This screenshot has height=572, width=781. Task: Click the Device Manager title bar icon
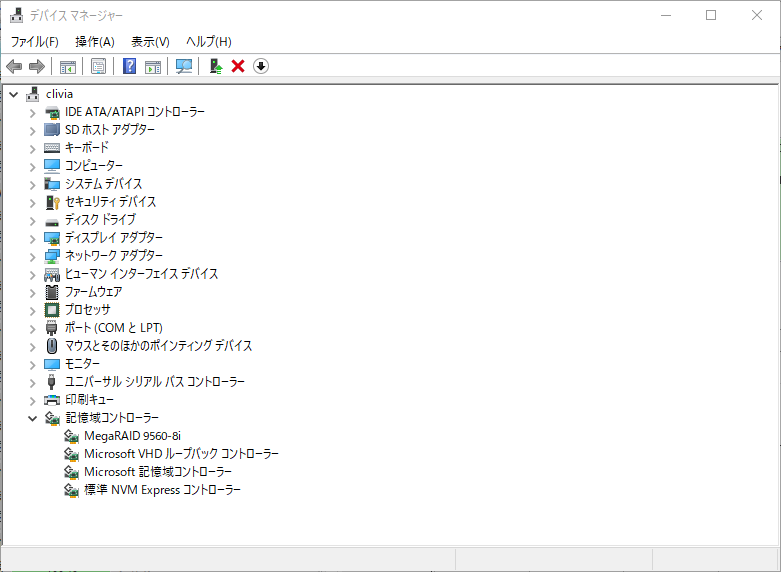pyautogui.click(x=16, y=15)
